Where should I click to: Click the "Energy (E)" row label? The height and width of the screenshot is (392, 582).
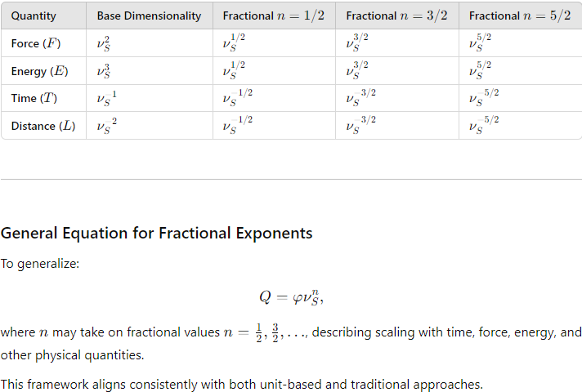(x=40, y=71)
